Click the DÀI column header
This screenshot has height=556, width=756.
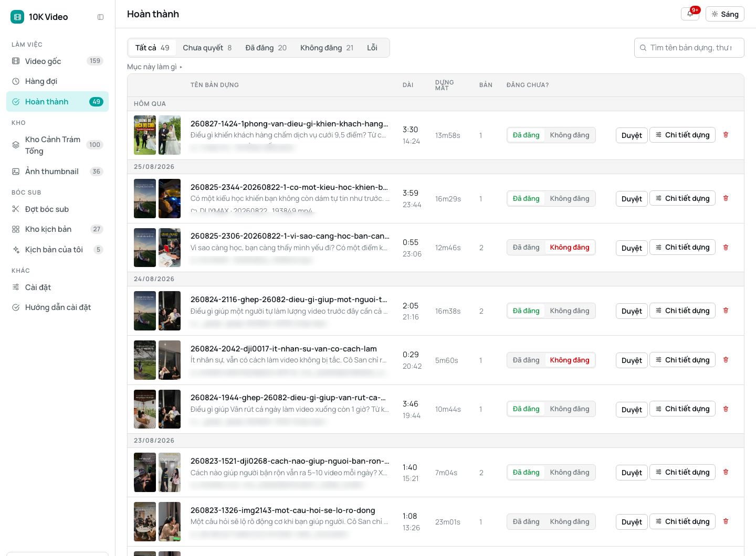click(408, 85)
